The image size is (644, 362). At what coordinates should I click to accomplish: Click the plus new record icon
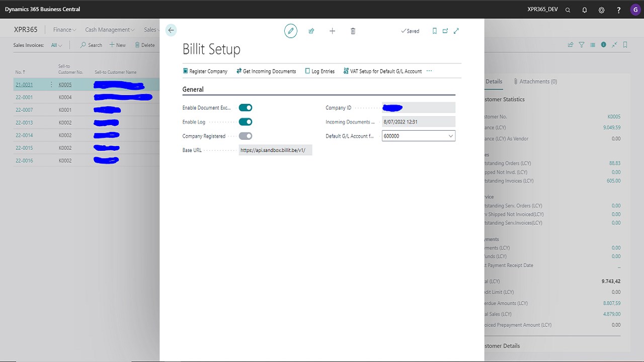332,31
